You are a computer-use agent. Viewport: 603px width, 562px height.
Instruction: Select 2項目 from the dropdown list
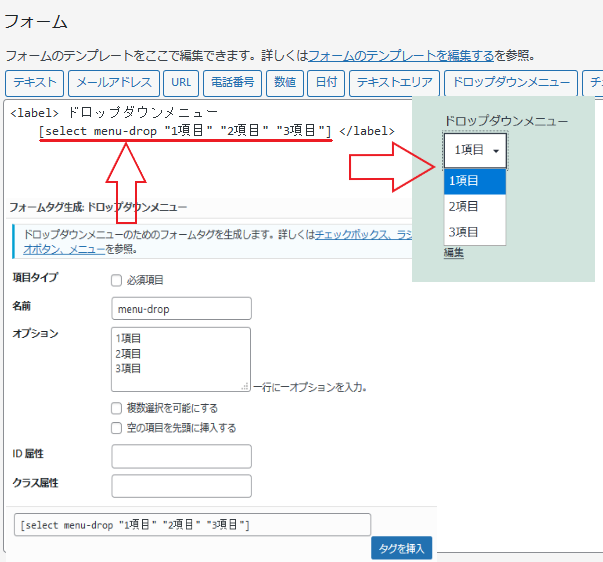point(475,206)
